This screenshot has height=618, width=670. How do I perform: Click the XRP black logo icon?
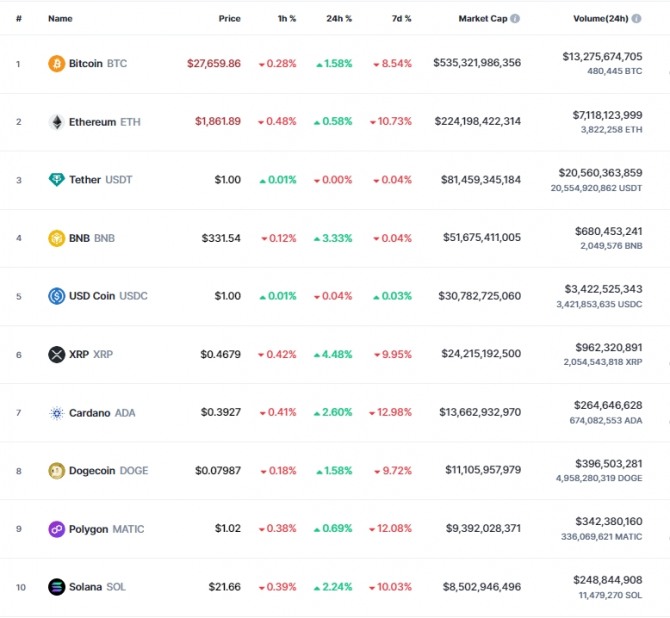click(56, 354)
